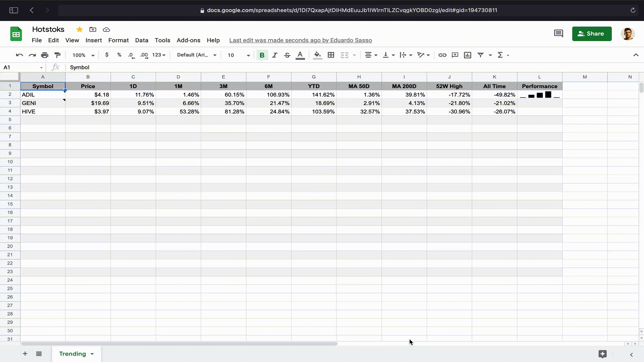
Task: Rename the Hotstoks document title
Action: click(48, 29)
